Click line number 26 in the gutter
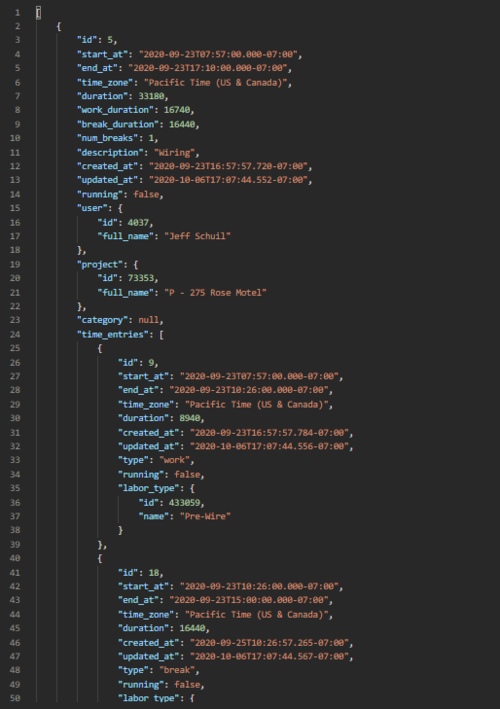 (15, 362)
